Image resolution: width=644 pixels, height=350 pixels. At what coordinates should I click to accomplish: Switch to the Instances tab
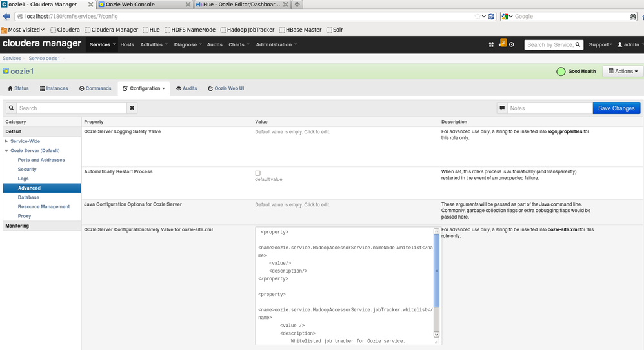pos(54,88)
